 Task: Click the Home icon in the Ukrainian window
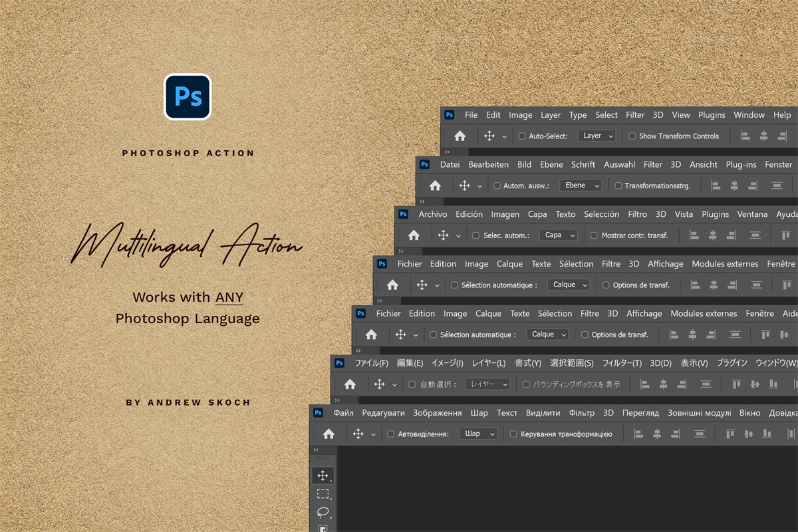tap(329, 434)
